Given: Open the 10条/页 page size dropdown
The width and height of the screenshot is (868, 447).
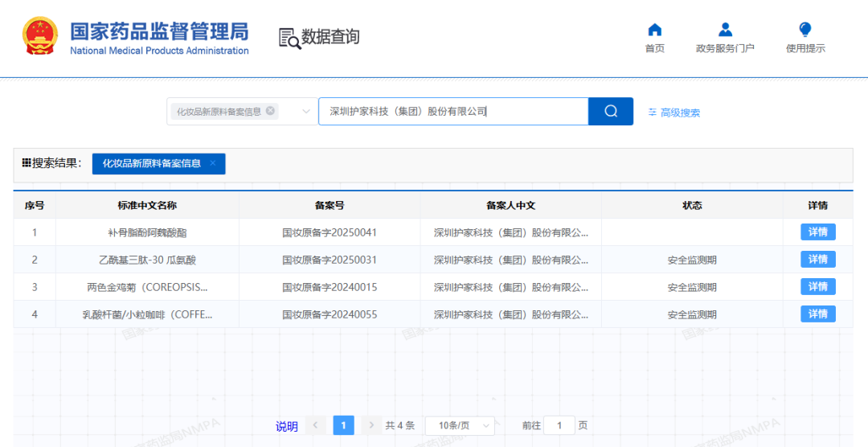Looking at the screenshot, I should tap(460, 425).
